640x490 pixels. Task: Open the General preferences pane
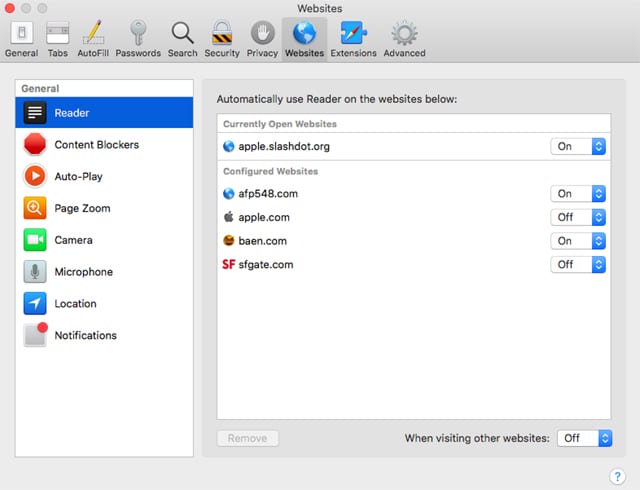coord(21,39)
